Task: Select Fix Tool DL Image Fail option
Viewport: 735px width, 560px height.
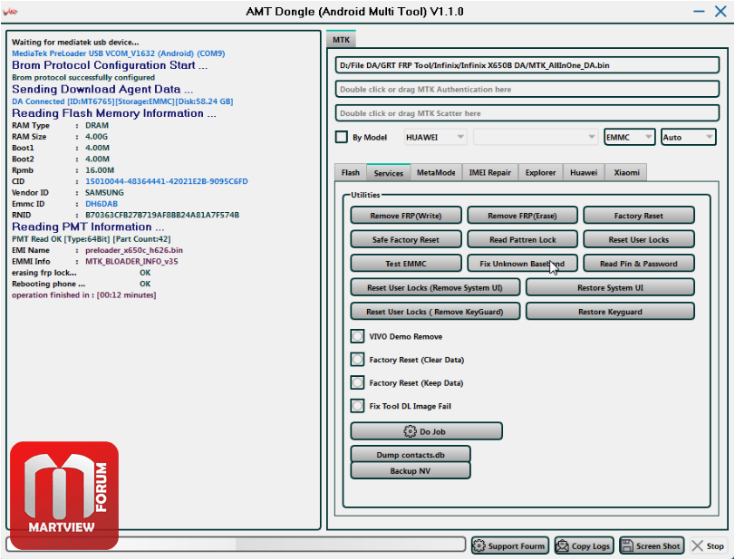Action: click(x=357, y=406)
